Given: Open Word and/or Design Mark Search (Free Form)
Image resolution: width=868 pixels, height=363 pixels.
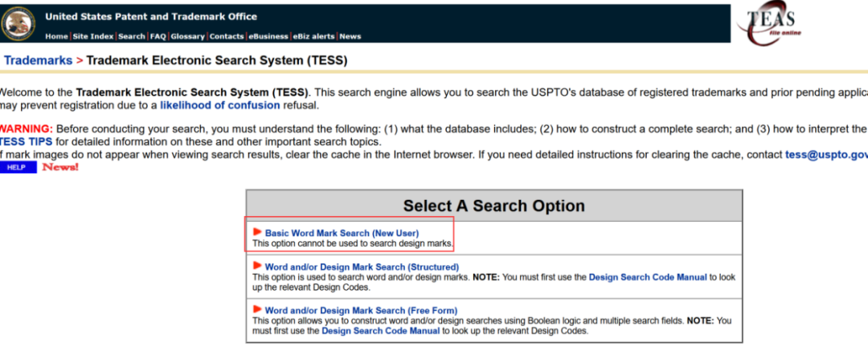Looking at the screenshot, I should pyautogui.click(x=361, y=310).
